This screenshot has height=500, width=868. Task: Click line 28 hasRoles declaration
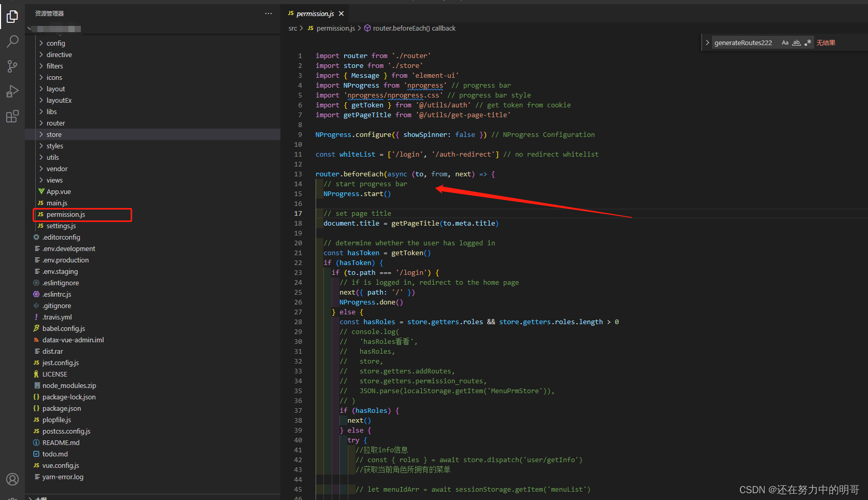[479, 322]
